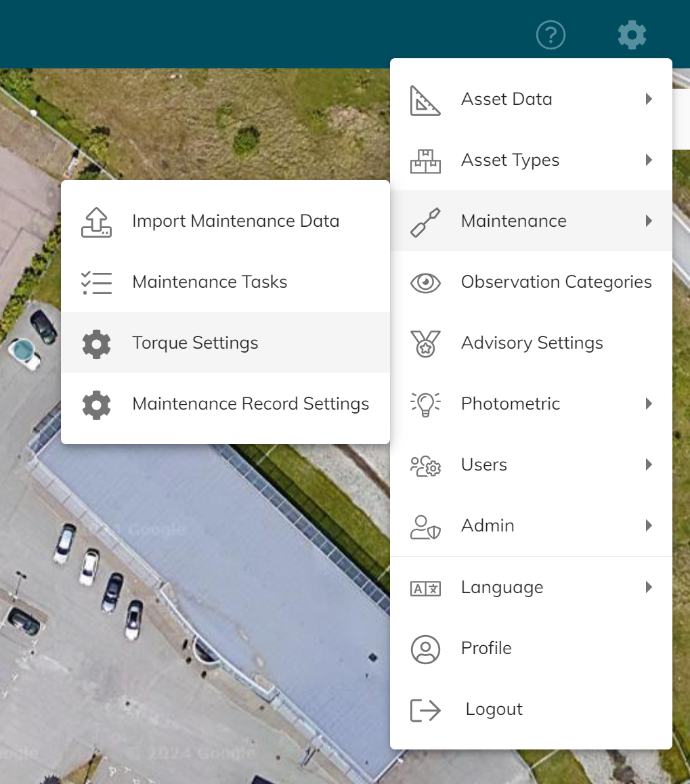Click the Photometric light bulb icon
Viewport: 690px width, 784px height.
[425, 404]
